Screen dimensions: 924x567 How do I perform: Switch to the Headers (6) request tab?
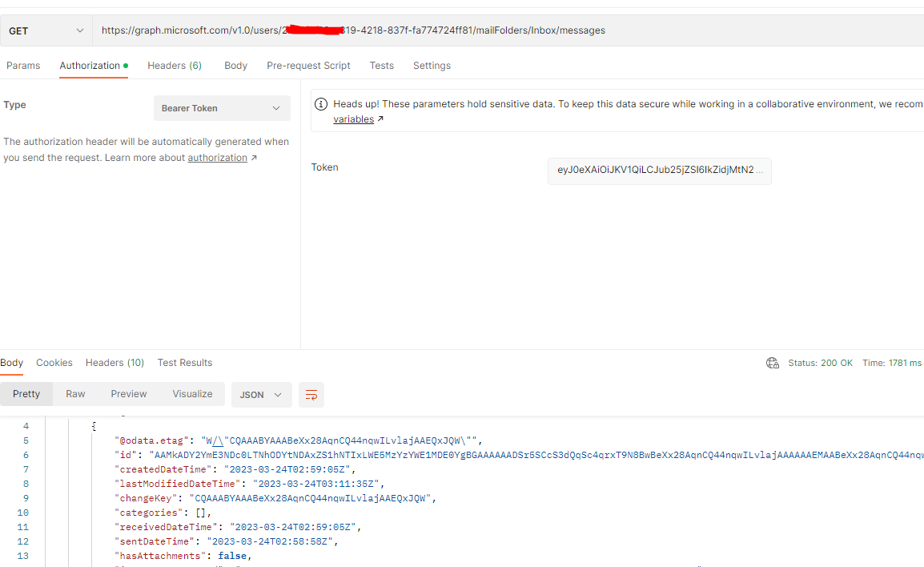175,65
